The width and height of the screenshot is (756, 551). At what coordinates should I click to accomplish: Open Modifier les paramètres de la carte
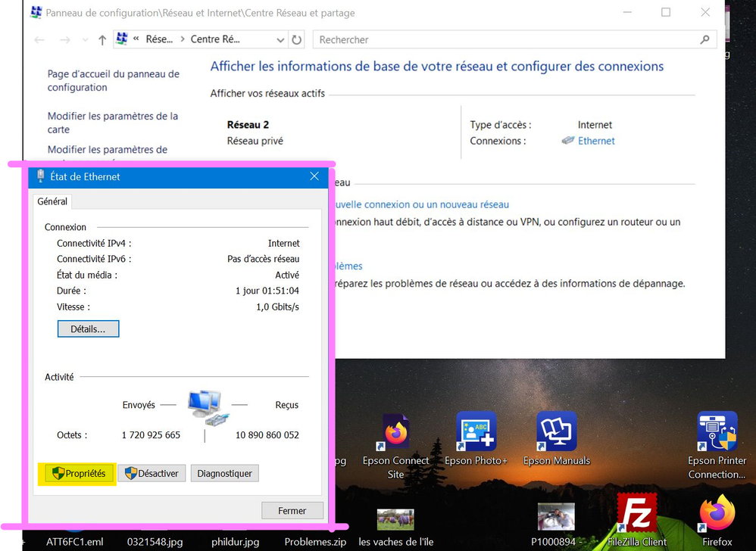tap(112, 123)
